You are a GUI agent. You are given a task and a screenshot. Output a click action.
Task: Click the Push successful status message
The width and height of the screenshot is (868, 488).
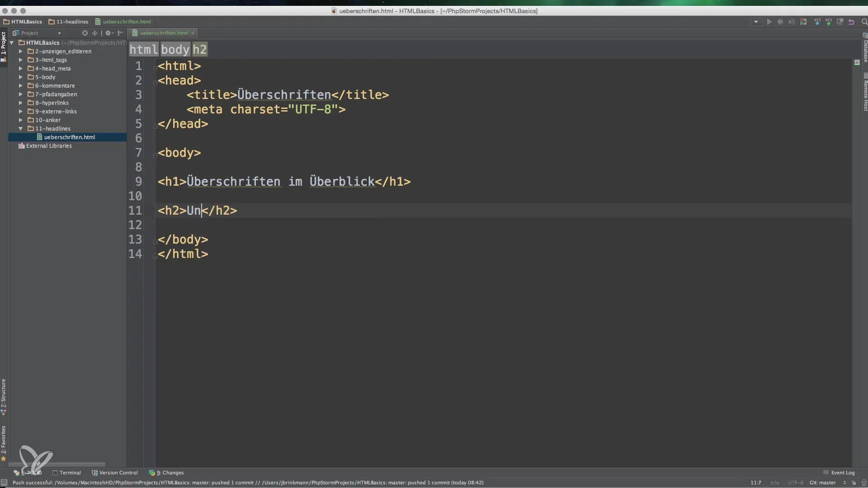(248, 483)
